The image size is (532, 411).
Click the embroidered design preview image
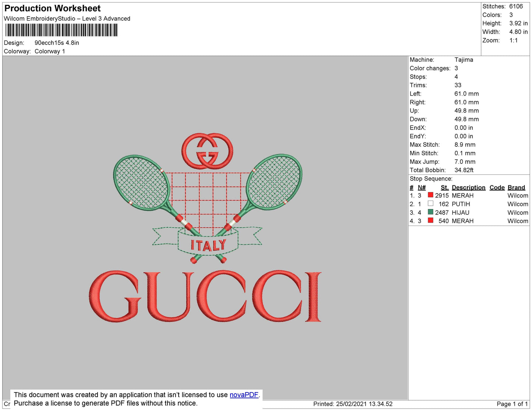coord(205,228)
